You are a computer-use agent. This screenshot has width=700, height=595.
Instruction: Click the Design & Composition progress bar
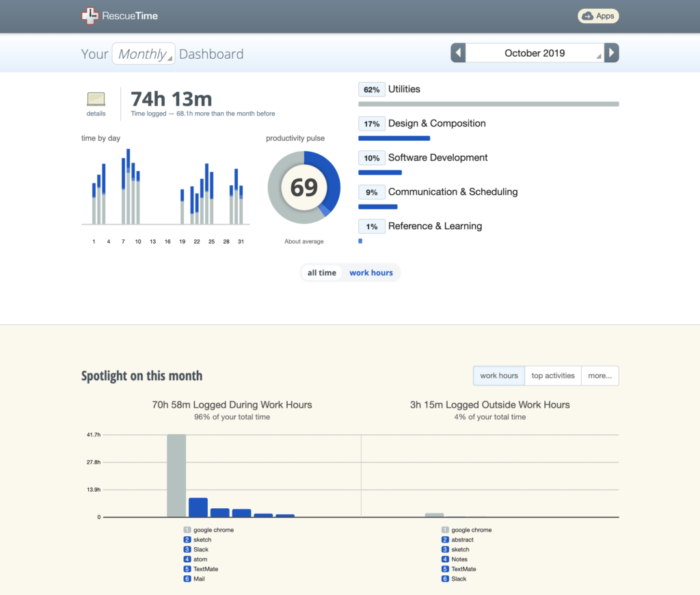pyautogui.click(x=394, y=138)
